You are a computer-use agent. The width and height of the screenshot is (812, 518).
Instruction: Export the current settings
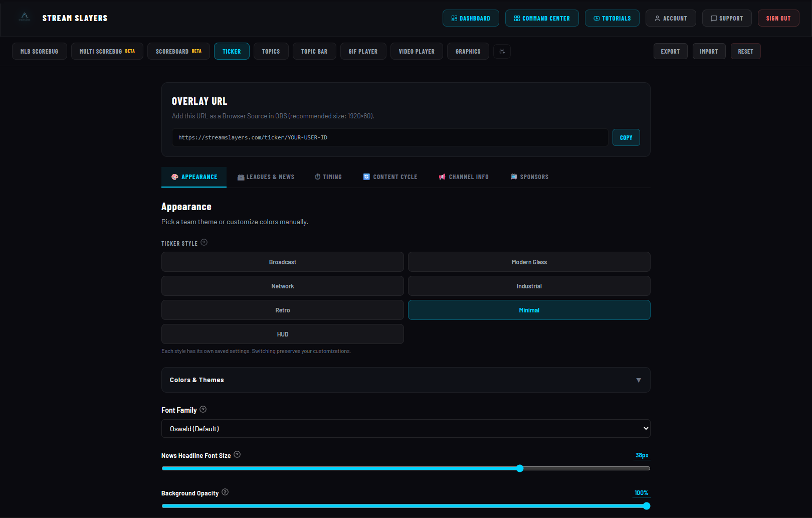click(x=671, y=51)
